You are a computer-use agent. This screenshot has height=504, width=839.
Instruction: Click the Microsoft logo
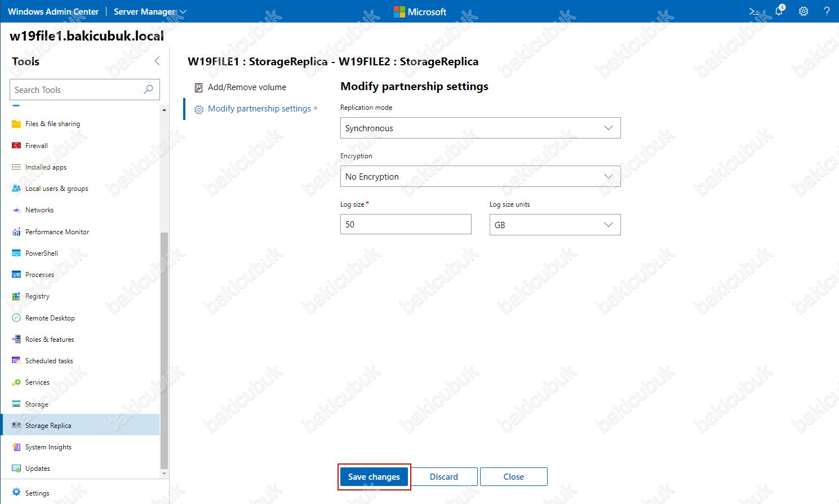point(420,11)
